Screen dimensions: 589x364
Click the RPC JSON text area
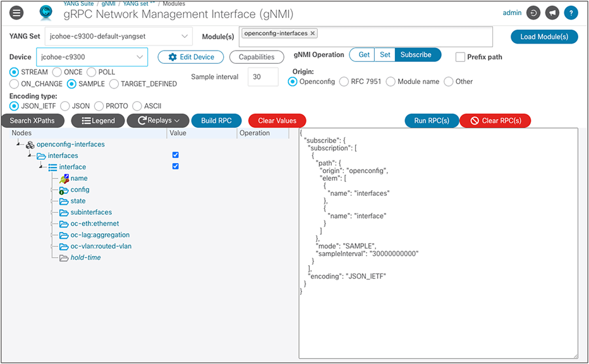click(439, 243)
